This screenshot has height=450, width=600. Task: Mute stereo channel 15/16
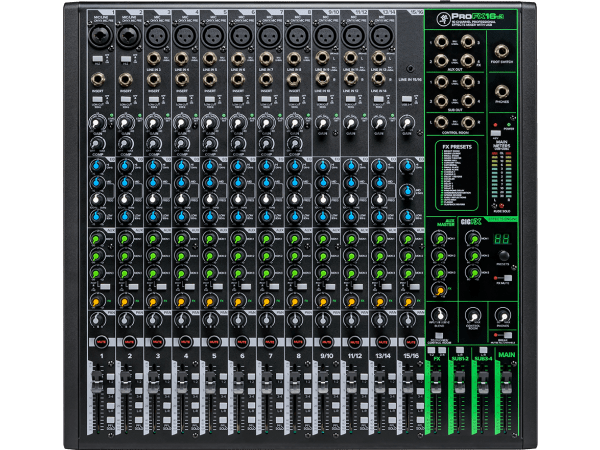pos(411,341)
